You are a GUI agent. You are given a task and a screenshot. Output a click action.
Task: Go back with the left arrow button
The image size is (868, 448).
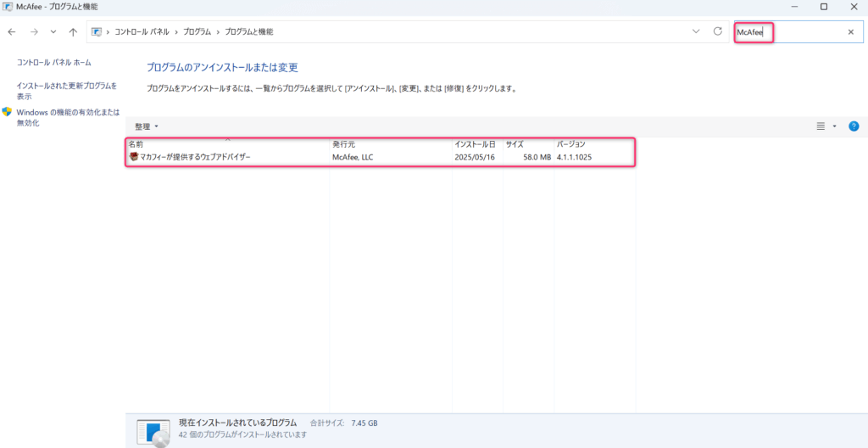point(12,32)
